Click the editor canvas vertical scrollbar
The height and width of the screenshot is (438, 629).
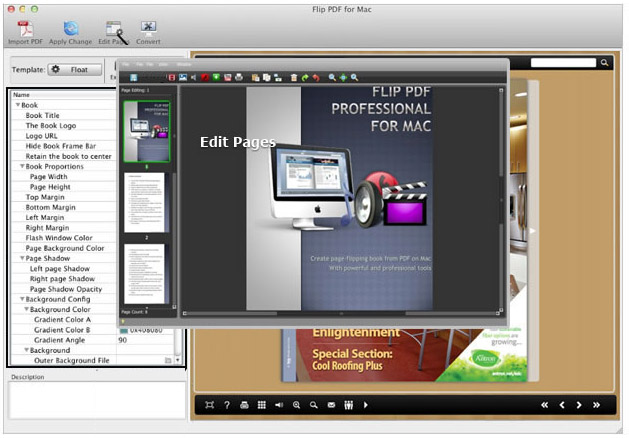pyautogui.click(x=501, y=201)
